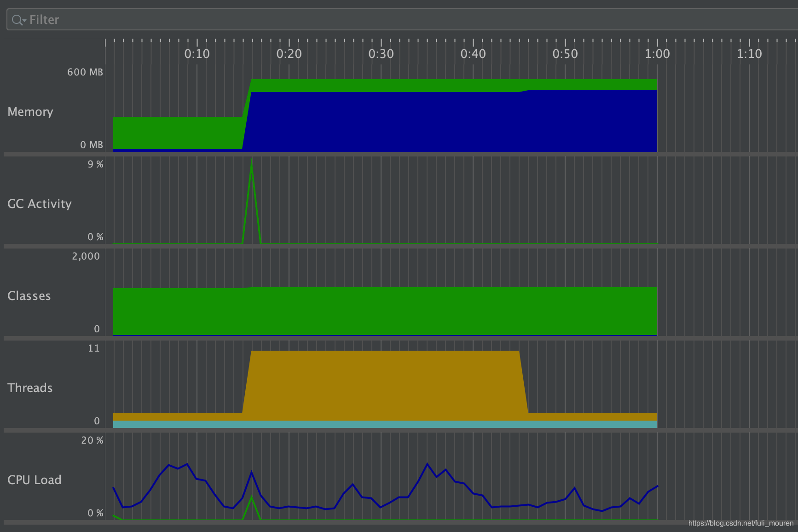798x532 pixels.
Task: Click the teal daemon threads band
Action: coord(385,424)
